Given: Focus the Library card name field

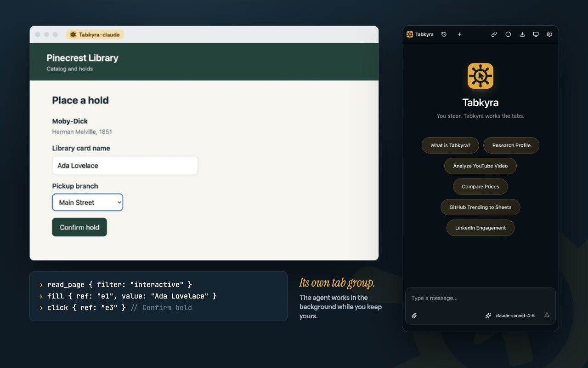Looking at the screenshot, I should (125, 166).
